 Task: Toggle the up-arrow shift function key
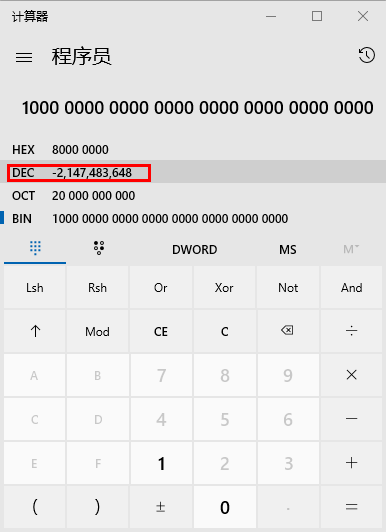coord(35,331)
